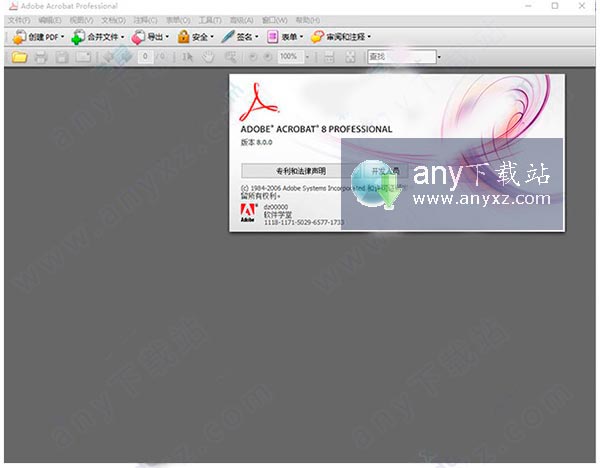Open the 高级(A) menu
The height and width of the screenshot is (468, 600).
241,20
